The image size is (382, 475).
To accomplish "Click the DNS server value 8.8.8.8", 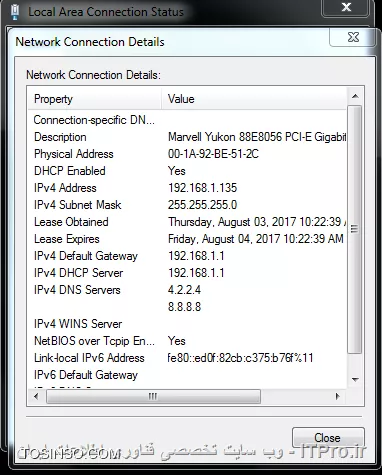I will 184,307.
